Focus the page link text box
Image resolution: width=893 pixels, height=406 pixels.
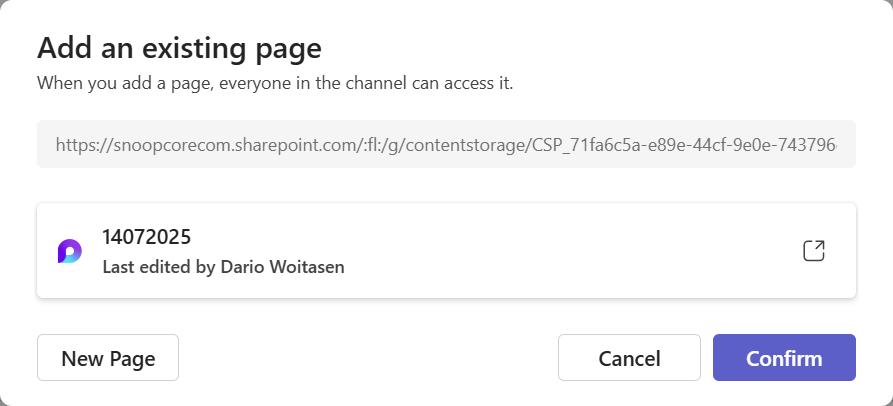[x=446, y=145]
